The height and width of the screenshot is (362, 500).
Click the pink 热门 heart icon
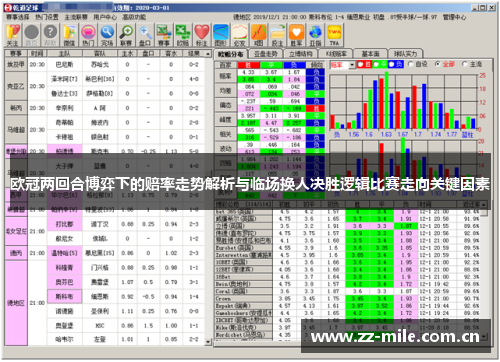[88, 35]
